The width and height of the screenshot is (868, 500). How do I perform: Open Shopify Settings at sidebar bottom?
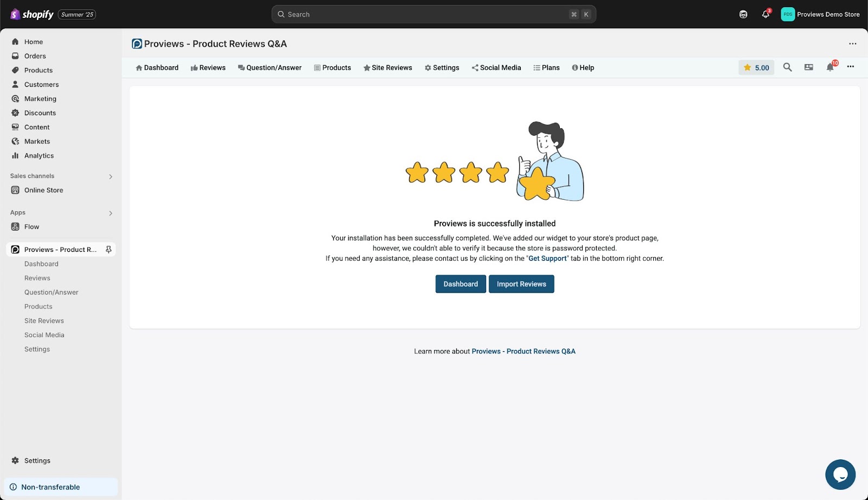coord(37,460)
